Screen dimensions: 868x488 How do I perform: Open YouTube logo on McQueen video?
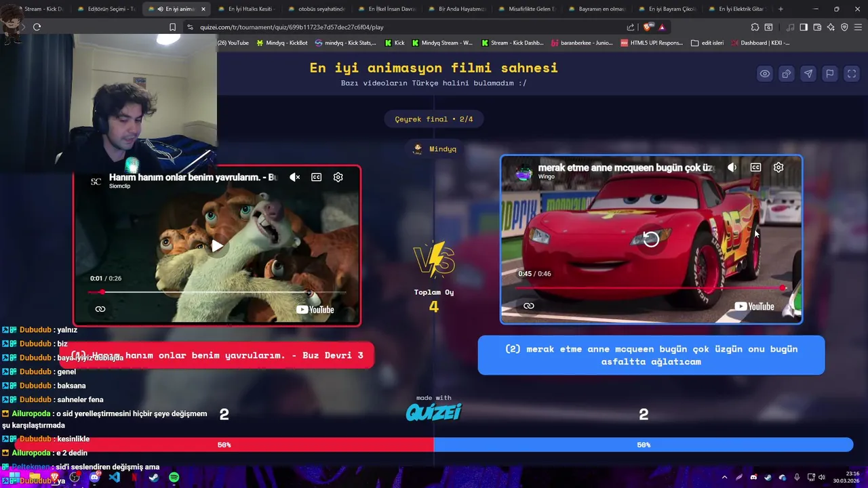[x=754, y=306]
